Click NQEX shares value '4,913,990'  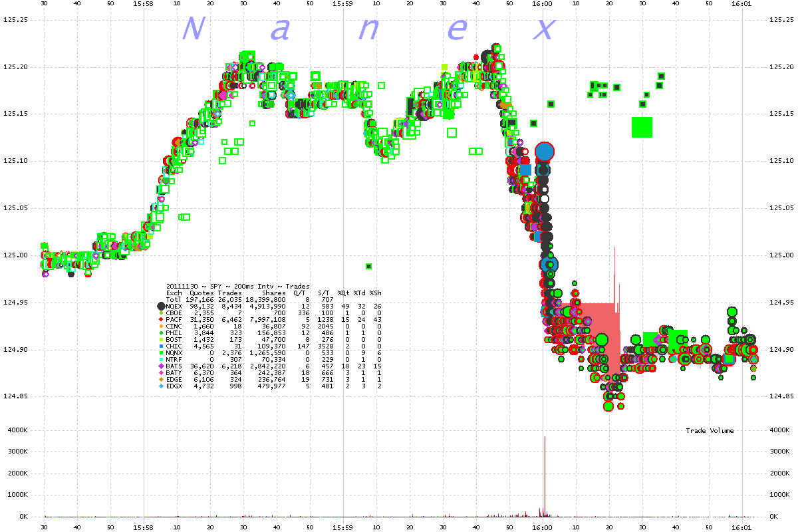[x=269, y=306]
